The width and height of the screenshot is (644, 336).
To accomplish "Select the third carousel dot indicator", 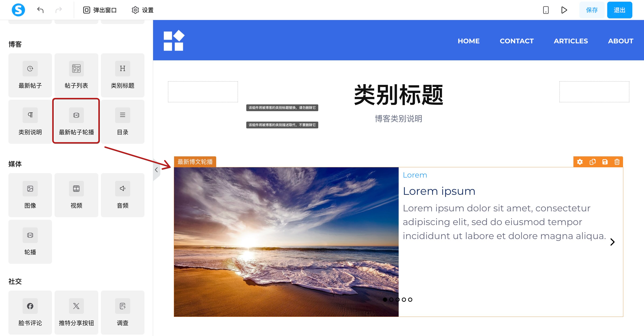I will (x=397, y=299).
